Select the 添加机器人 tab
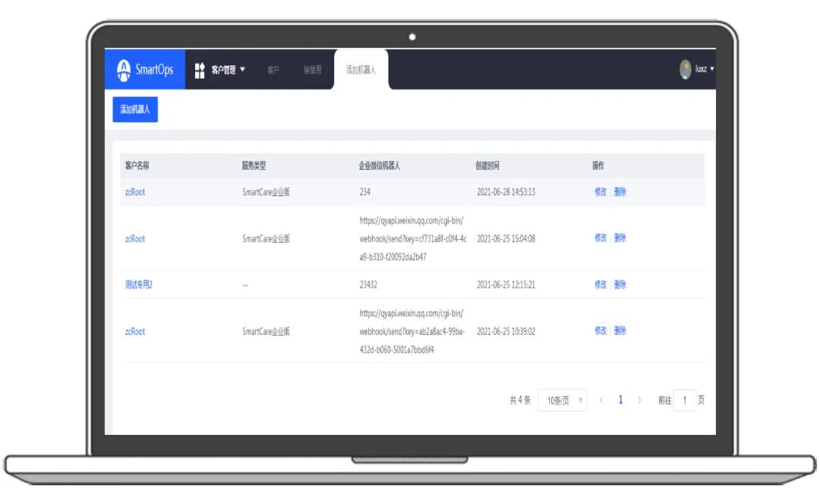The width and height of the screenshot is (820, 504). (361, 70)
